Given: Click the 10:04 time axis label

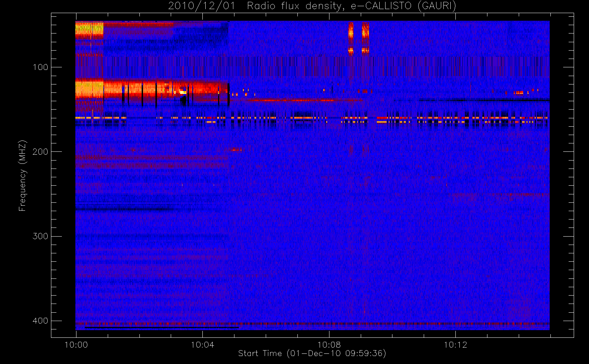Looking at the screenshot, I should click(x=202, y=345).
